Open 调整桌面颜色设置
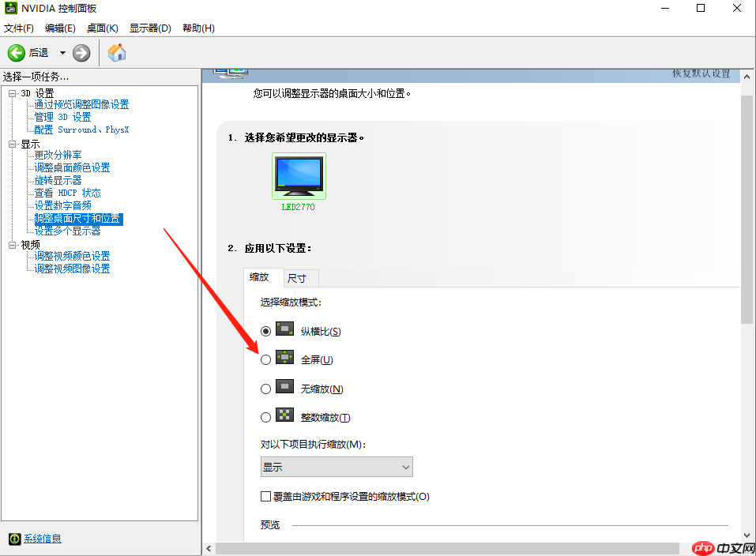 point(73,167)
